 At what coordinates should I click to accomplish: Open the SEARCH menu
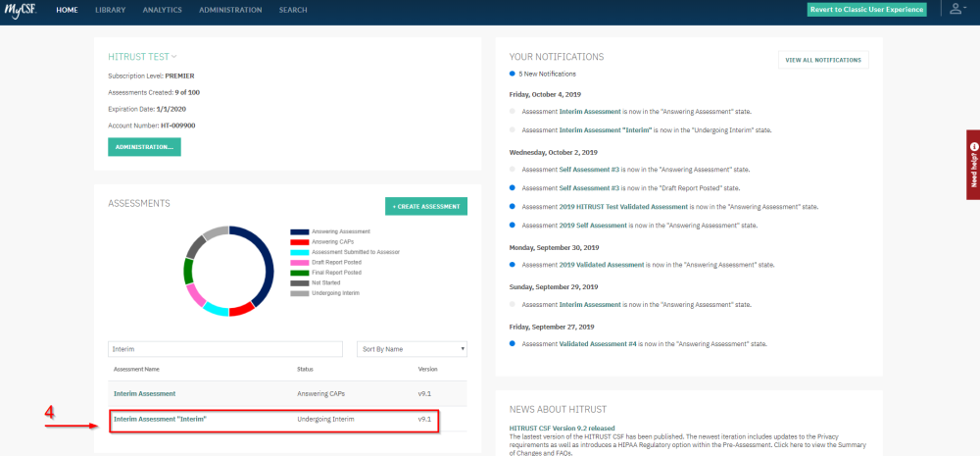(293, 10)
